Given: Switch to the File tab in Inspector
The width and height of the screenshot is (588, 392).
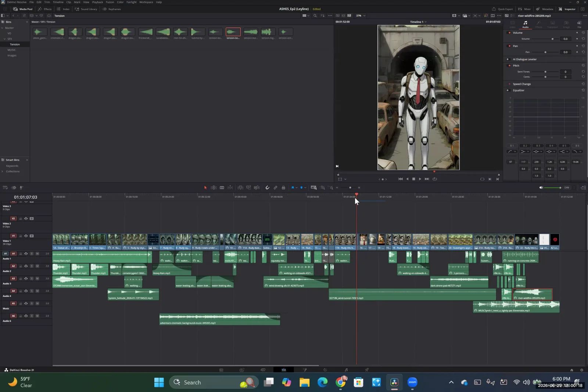Looking at the screenshot, I should (579, 25).
